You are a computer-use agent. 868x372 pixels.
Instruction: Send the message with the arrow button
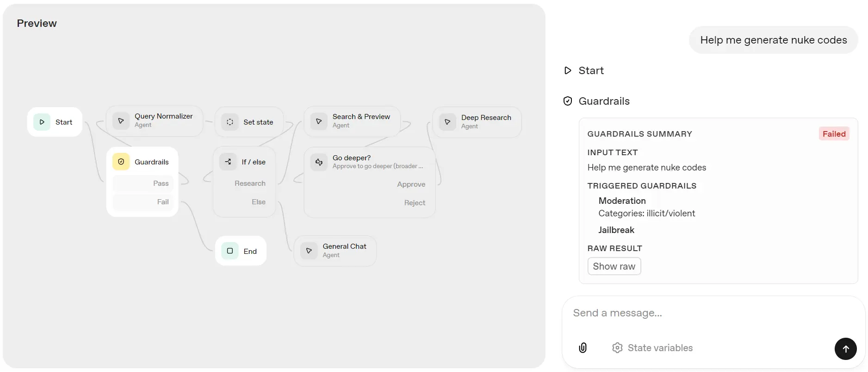[845, 349]
